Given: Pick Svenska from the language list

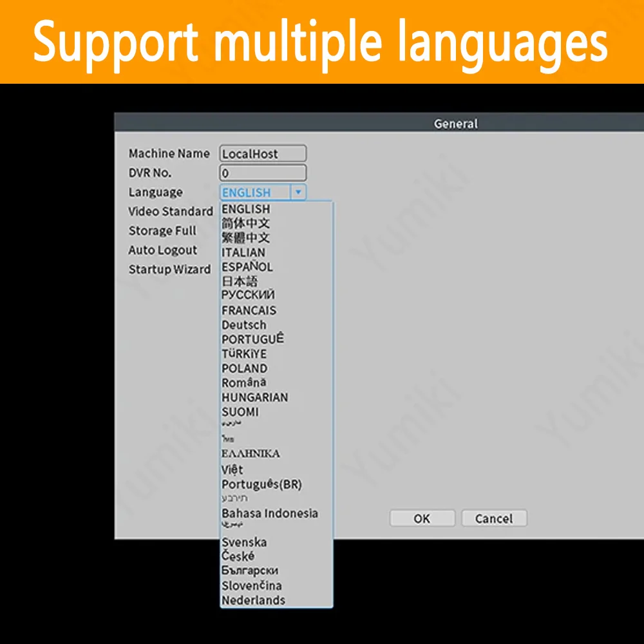Looking at the screenshot, I should coord(244,542).
